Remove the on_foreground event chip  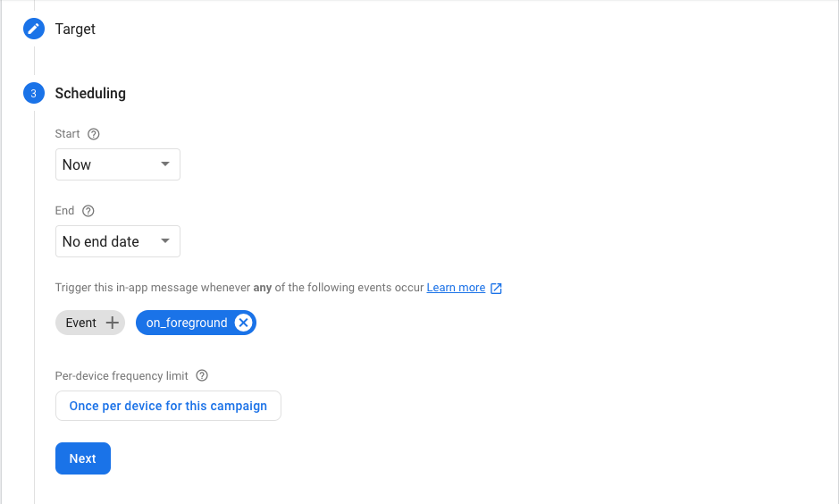243,323
